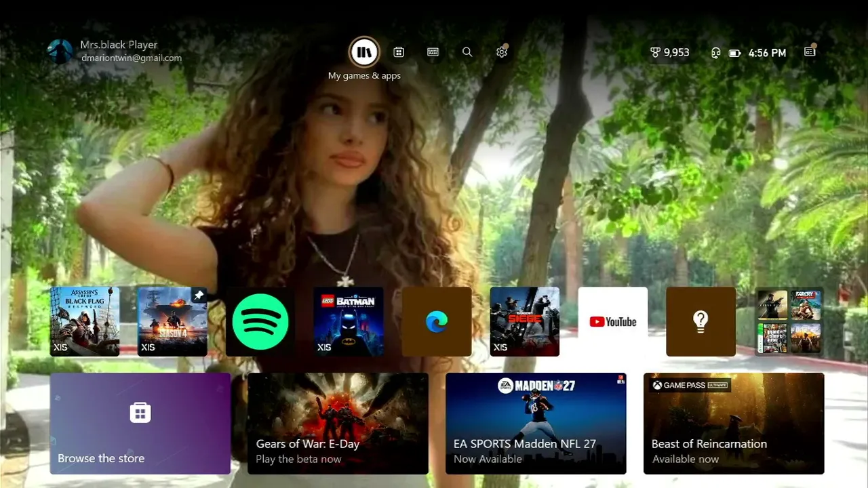Open the EA SPORTS Madden NFL 27 card
868x488 pixels.
coord(536,423)
